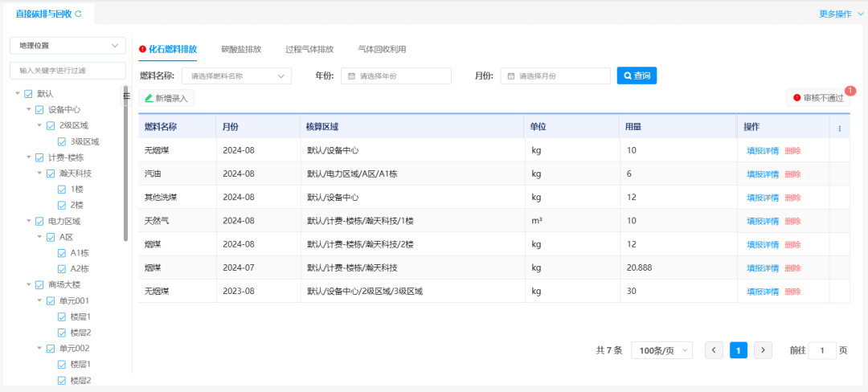Click the tree keyword filter input
This screenshot has height=392, width=868.
(68, 71)
